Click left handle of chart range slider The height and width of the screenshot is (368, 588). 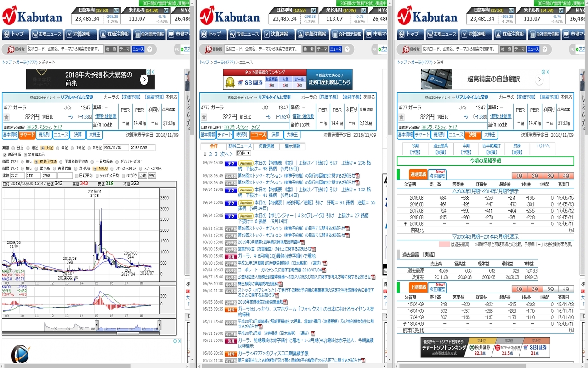96,325
